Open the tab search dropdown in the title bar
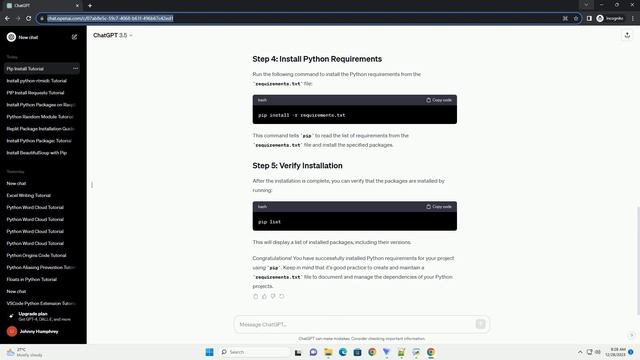Viewport: 640px width, 360px height. pyautogui.click(x=586, y=5)
